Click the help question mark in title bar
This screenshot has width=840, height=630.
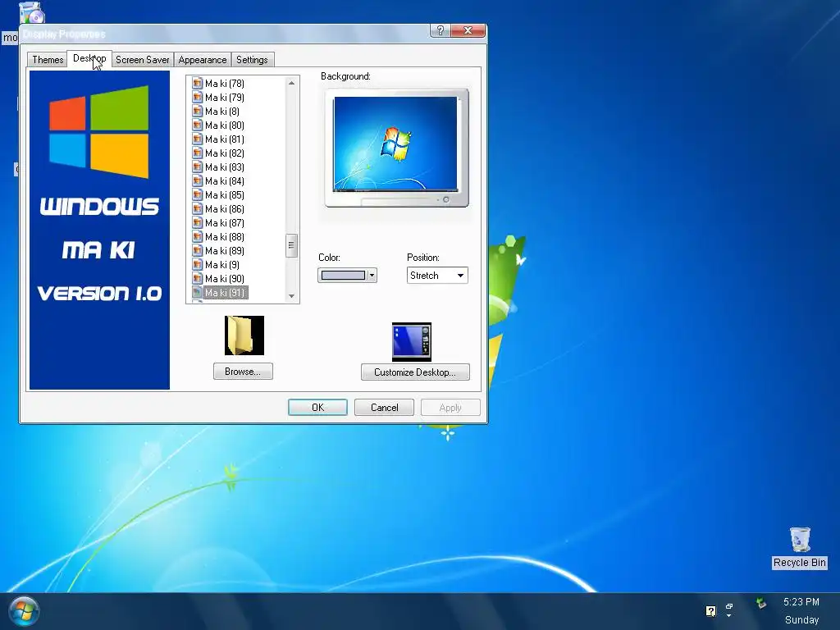point(440,30)
